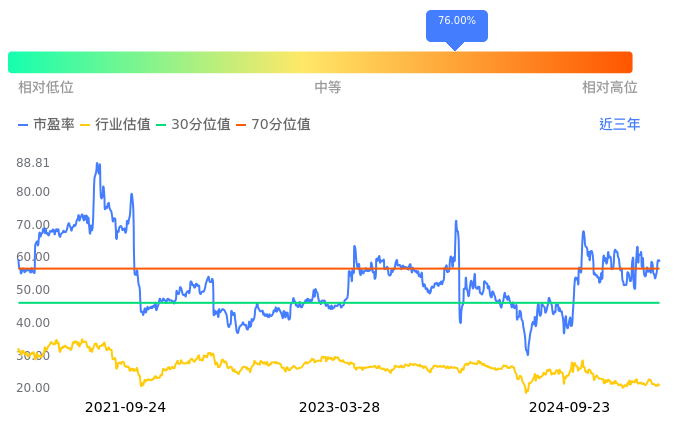This screenshot has width=686, height=442.
Task: Hide the 行业估值 legend series
Action: 115,125
